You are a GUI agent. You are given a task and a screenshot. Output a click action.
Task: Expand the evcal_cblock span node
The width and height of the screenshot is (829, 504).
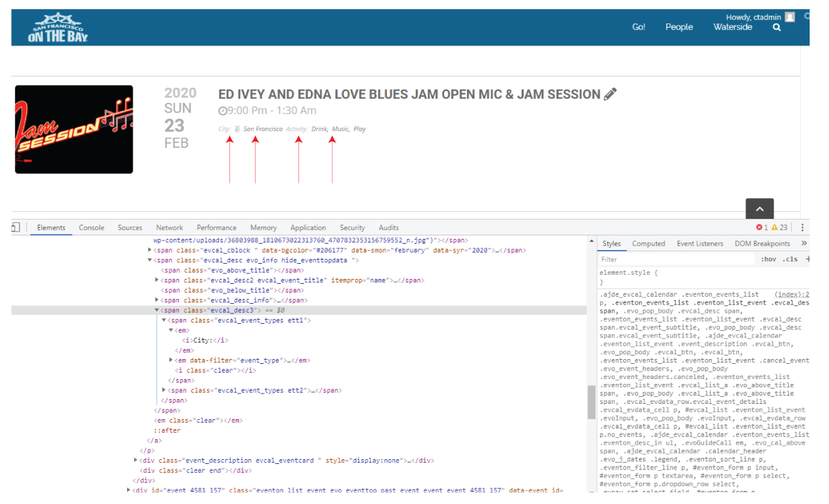(151, 250)
